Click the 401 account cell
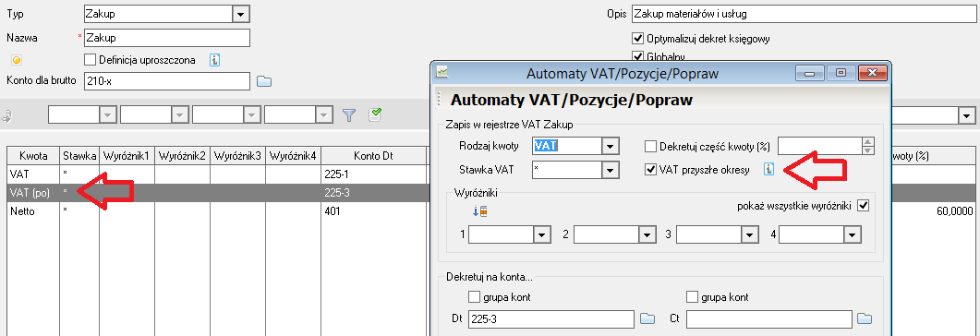Viewport: 980px width, 336px height. 374,211
